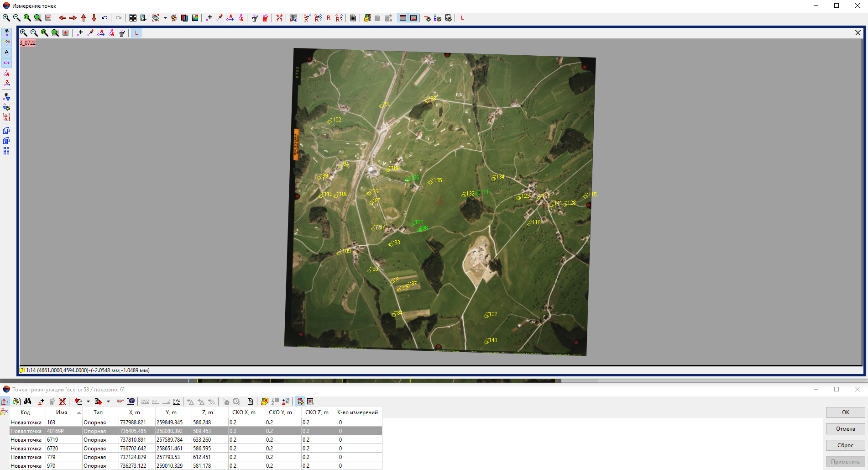Open filter settings gear icon in sidebar
The width and height of the screenshot is (868, 470).
pos(6,107)
